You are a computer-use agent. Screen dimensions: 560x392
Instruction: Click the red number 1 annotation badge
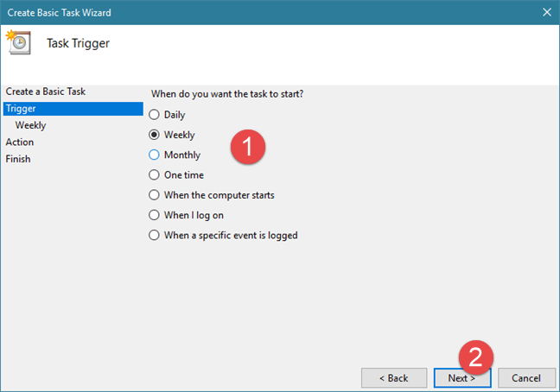pyautogui.click(x=246, y=146)
